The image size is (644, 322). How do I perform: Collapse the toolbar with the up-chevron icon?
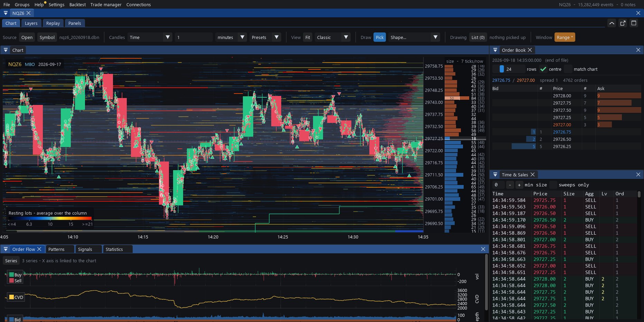(x=612, y=23)
